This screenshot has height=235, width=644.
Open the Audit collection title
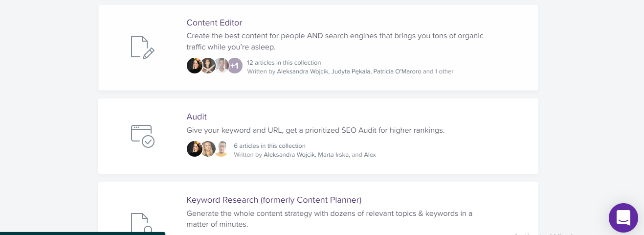point(197,117)
